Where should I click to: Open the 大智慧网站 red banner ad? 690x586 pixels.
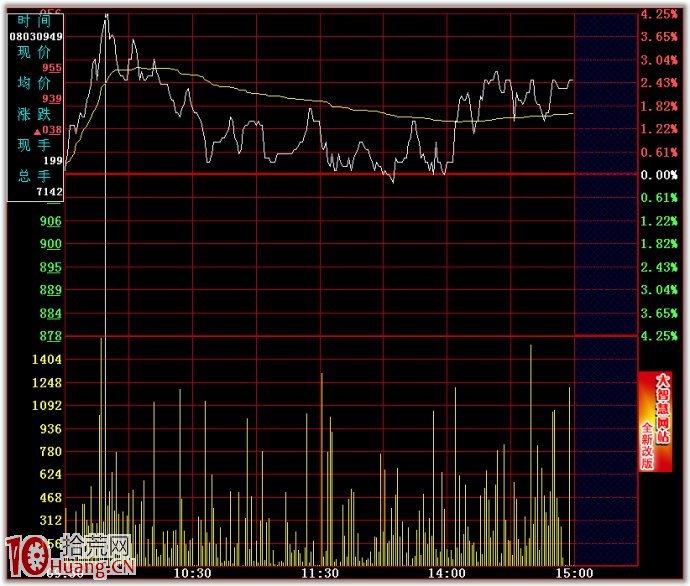[655, 421]
